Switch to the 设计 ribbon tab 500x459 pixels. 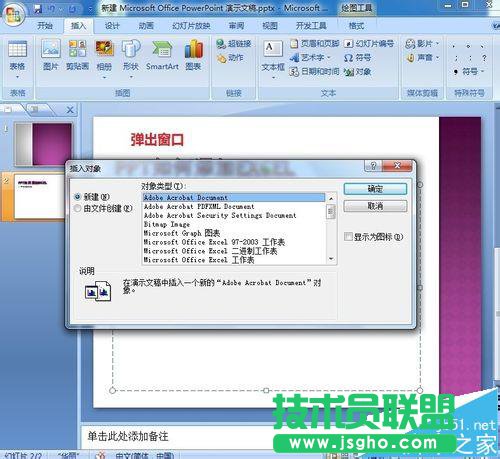112,26
